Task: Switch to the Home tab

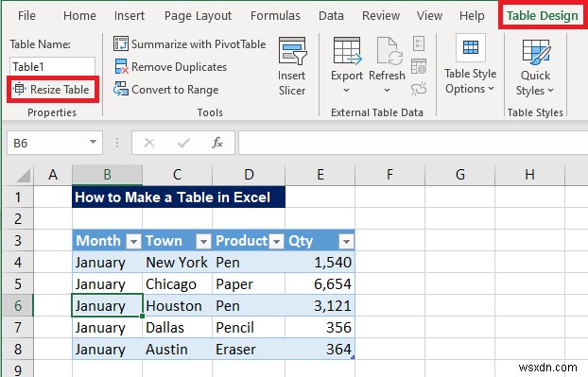Action: point(79,16)
